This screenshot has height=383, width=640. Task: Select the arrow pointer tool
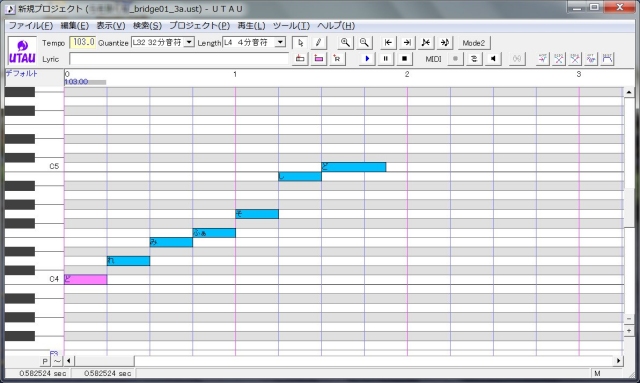tap(300, 42)
